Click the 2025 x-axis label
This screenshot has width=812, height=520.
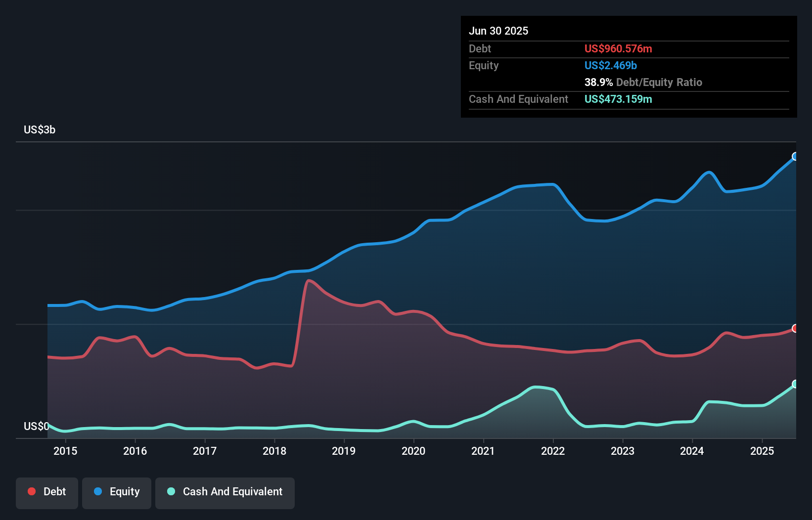(x=762, y=451)
